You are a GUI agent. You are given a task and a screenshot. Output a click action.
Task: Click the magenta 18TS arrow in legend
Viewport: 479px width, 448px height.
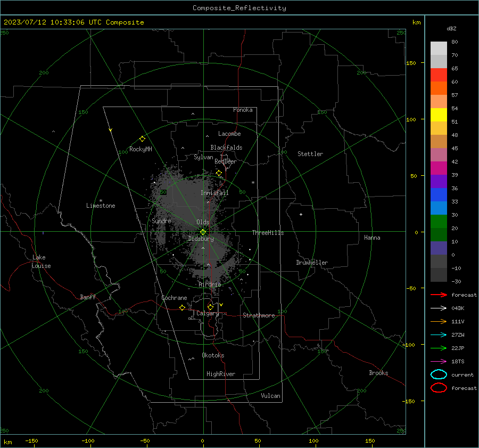(439, 362)
